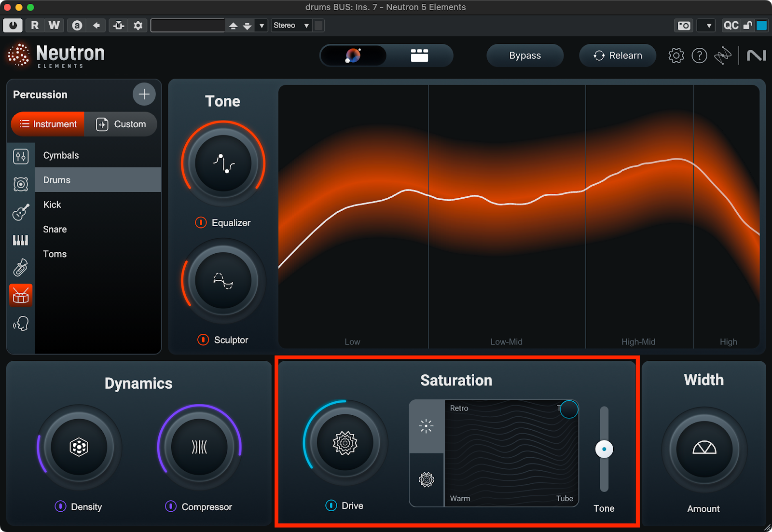
Task: Choose Toms from instrument list
Action: (98, 254)
